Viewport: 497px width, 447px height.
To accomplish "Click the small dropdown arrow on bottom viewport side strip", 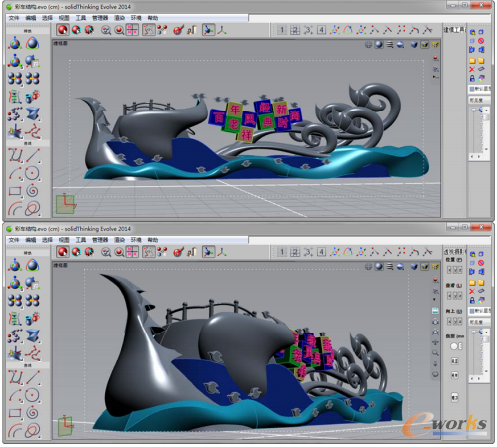I will click(x=435, y=299).
